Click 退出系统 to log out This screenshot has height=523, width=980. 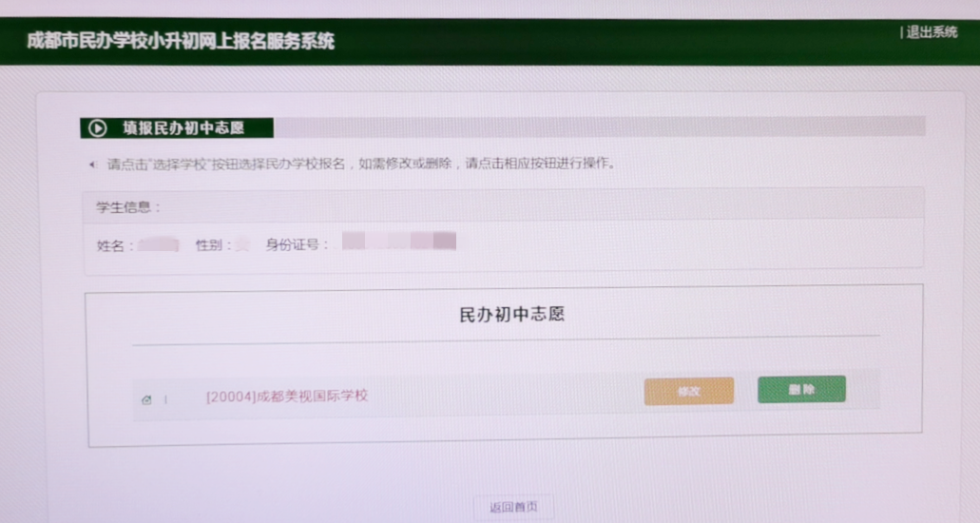[931, 32]
